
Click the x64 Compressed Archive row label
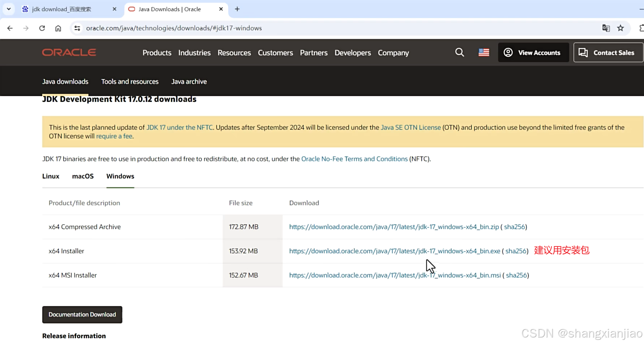click(85, 227)
